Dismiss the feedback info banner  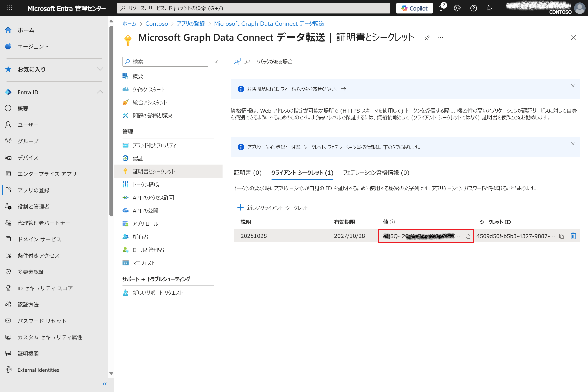[573, 86]
